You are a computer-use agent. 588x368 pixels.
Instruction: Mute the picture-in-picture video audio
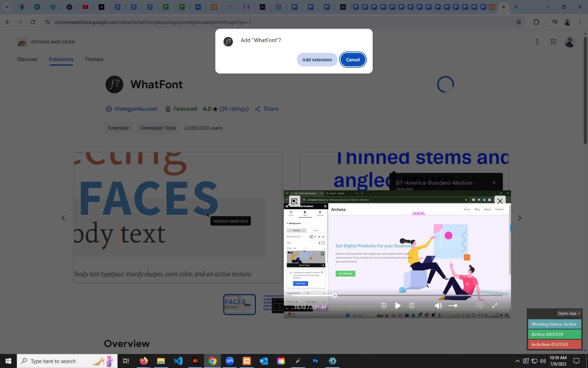pos(438,306)
